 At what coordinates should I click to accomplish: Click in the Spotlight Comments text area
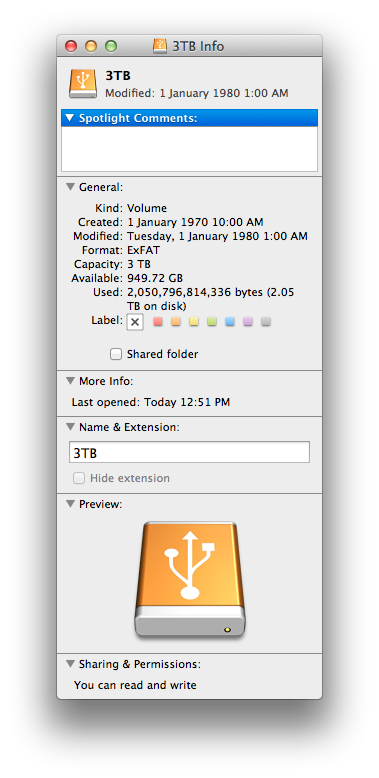click(190, 149)
